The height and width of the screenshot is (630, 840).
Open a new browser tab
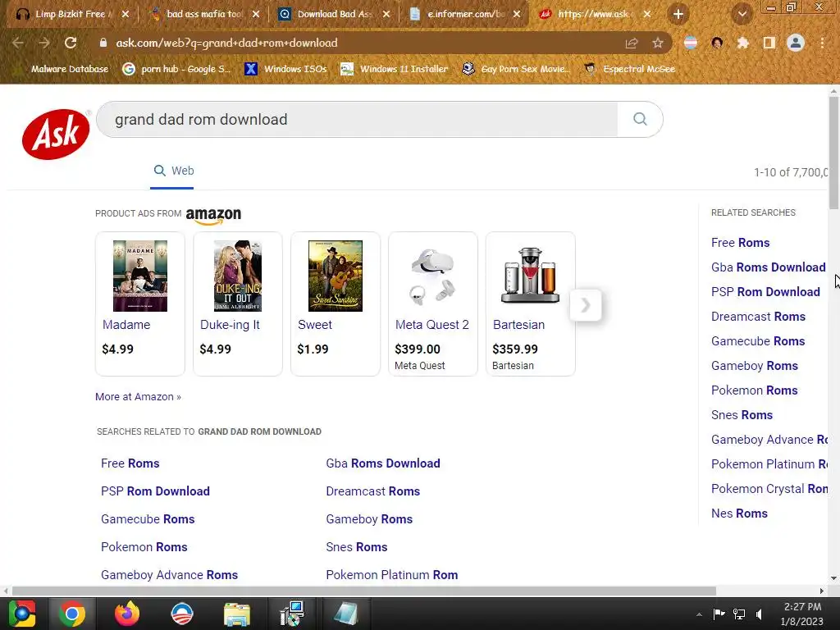(x=678, y=15)
